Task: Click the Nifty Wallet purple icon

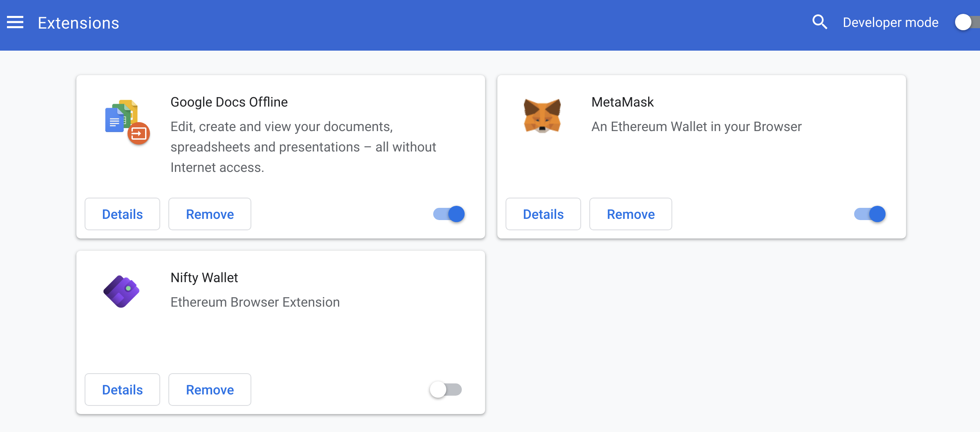Action: (121, 291)
